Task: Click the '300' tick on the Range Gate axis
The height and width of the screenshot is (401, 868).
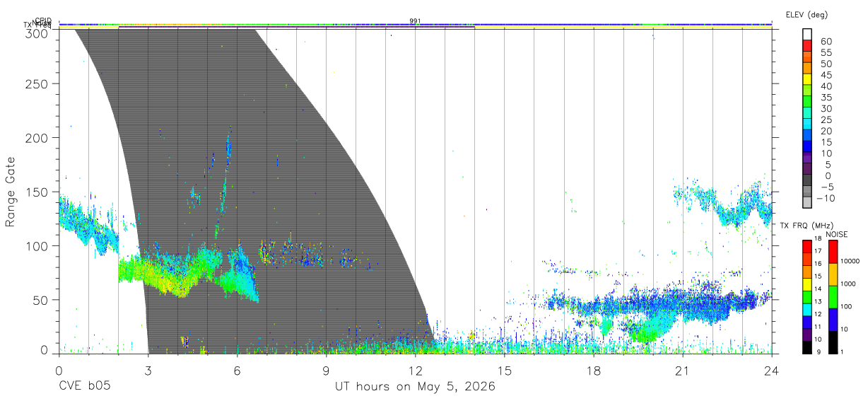Action: pyautogui.click(x=37, y=33)
